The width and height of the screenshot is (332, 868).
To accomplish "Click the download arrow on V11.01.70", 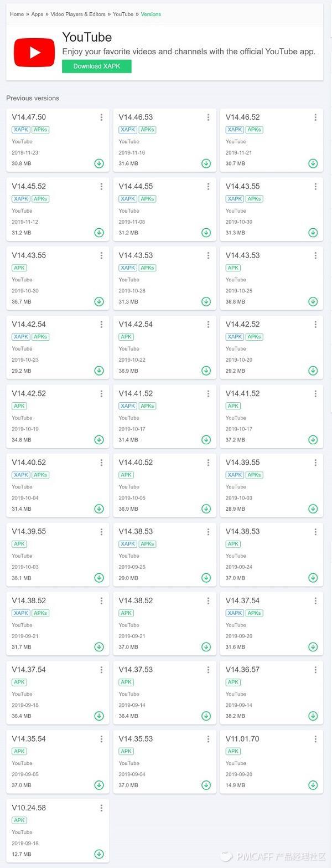I will pyautogui.click(x=313, y=785).
